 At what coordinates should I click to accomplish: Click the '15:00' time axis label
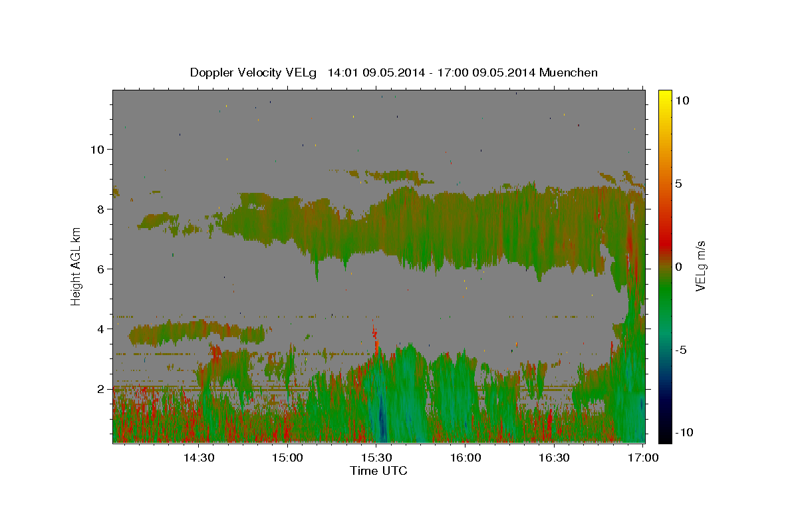click(x=288, y=458)
